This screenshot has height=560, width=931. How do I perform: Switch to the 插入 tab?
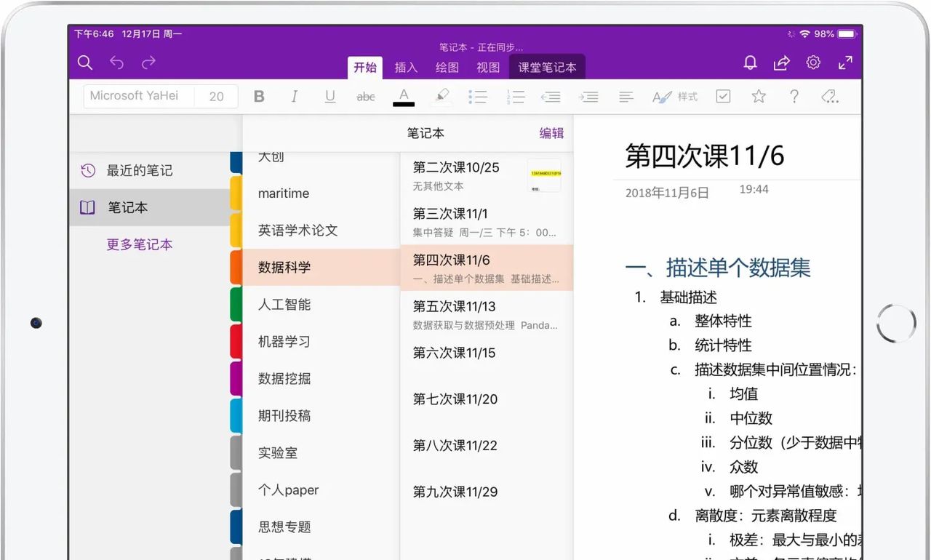[x=406, y=68]
